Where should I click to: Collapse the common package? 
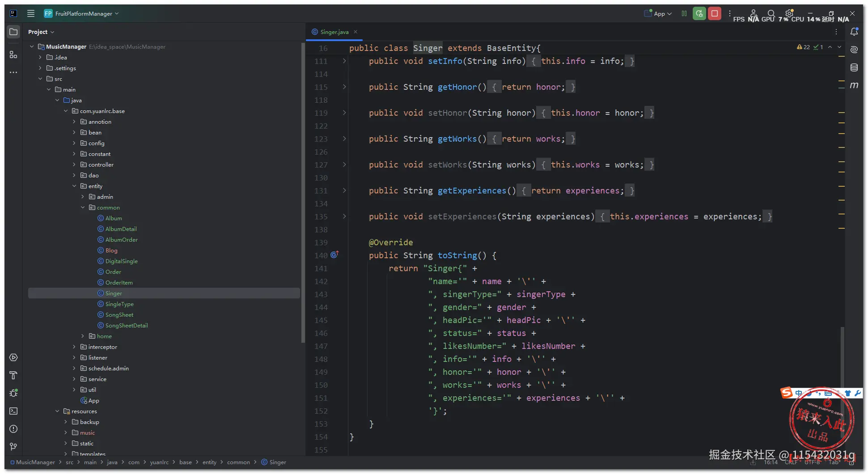pos(83,207)
